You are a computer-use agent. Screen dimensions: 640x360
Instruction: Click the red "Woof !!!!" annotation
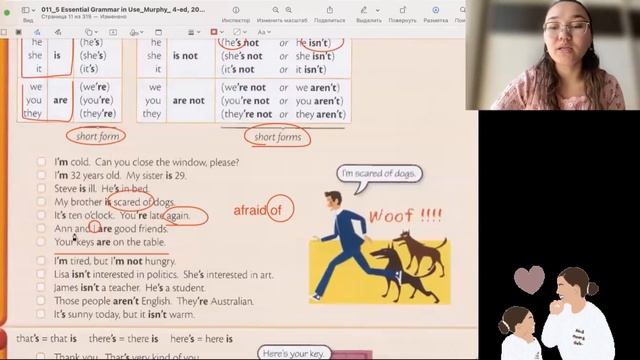coord(405,216)
